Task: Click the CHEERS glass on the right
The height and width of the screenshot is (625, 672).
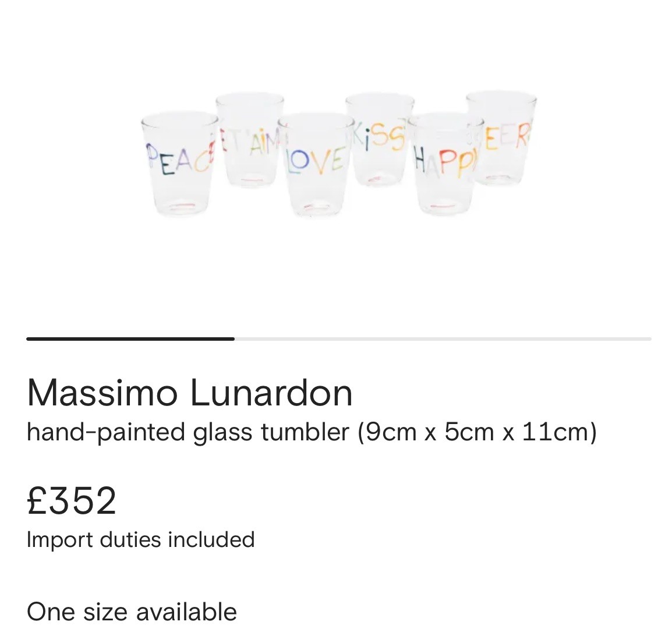Action: (x=501, y=138)
